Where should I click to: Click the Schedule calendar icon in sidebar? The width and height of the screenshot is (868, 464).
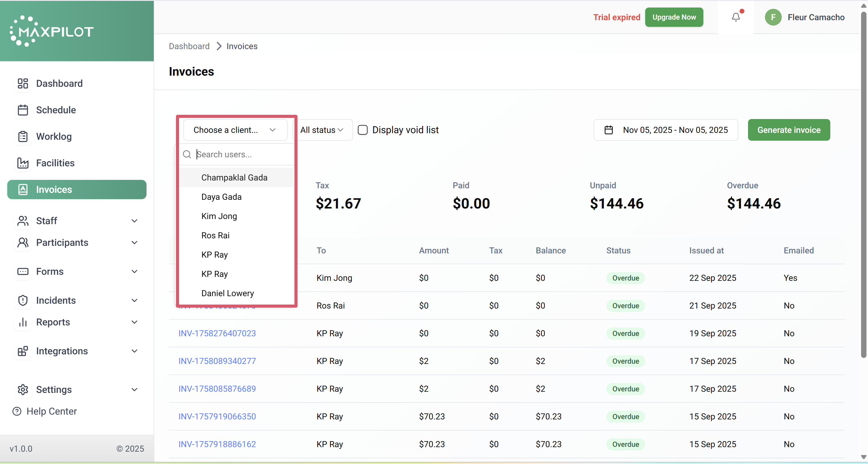pyautogui.click(x=23, y=110)
